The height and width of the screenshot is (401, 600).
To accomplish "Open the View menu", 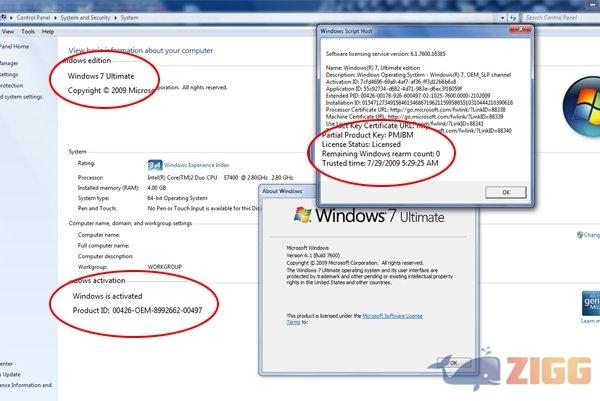I will point(8,32).
